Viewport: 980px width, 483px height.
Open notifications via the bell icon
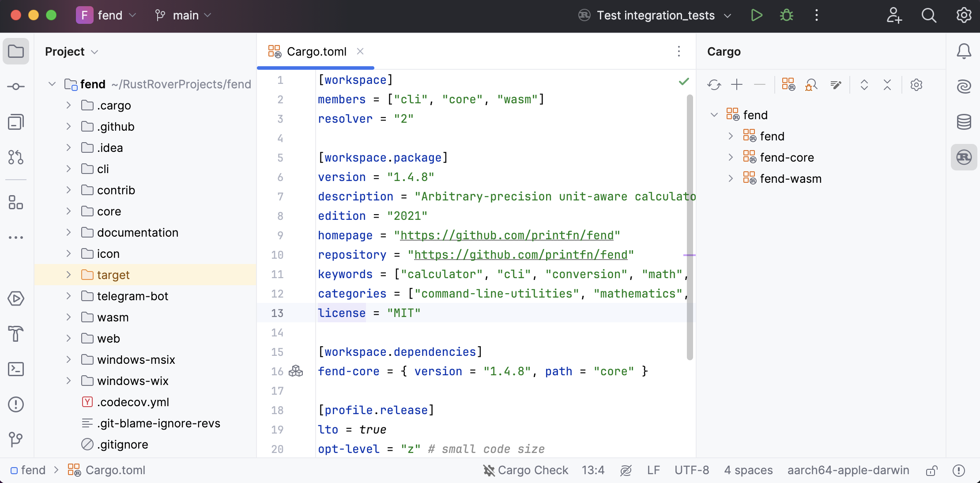pyautogui.click(x=964, y=51)
